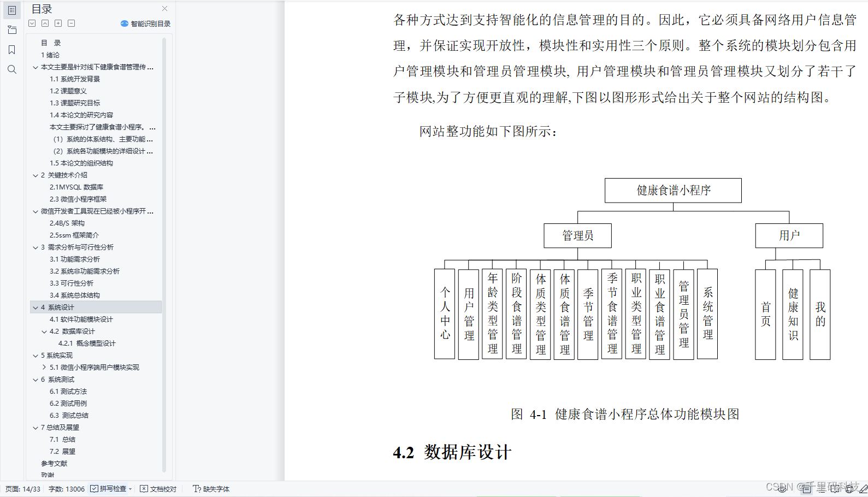868x497 pixels.
Task: Select 1.5 本论文的组织结构 entry
Action: [x=81, y=163]
